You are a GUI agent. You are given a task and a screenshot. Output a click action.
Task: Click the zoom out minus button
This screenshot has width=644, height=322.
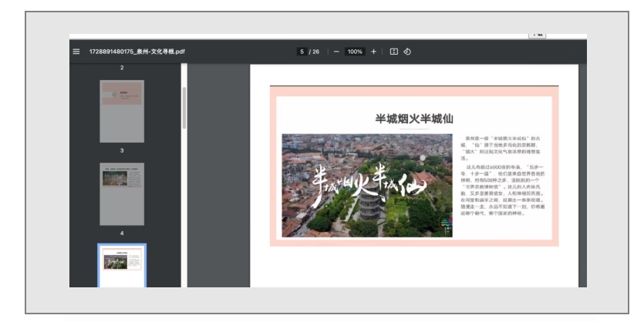tap(336, 52)
